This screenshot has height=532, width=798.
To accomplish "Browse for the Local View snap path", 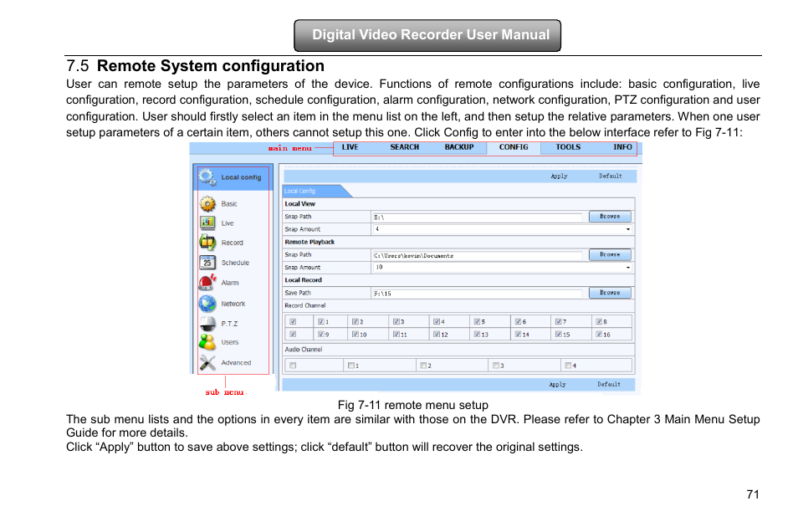I will [610, 217].
